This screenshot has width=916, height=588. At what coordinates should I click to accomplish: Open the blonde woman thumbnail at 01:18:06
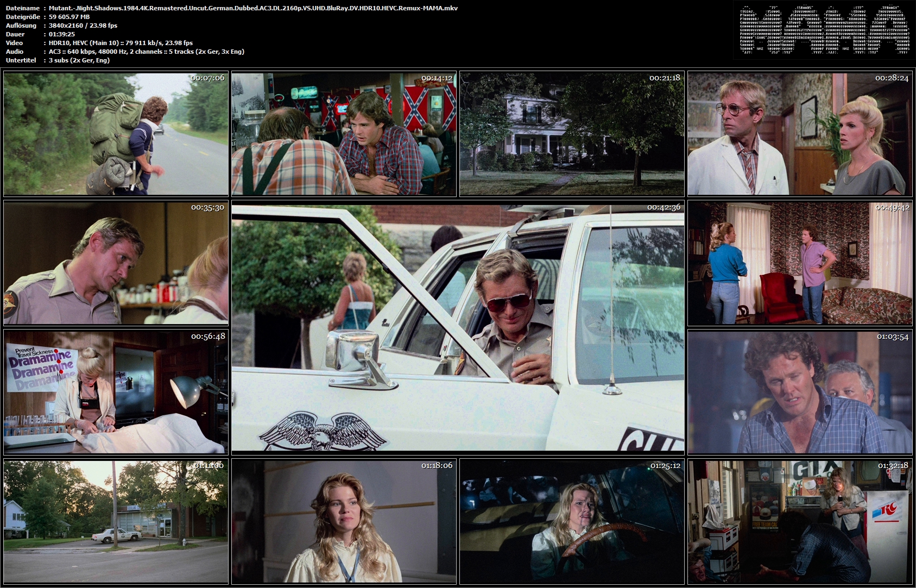(x=344, y=521)
